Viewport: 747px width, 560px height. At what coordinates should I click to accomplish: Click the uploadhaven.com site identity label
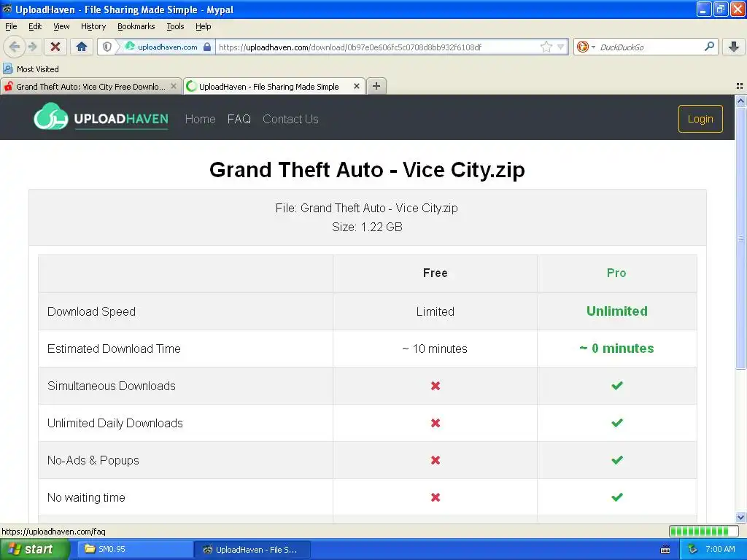(167, 47)
